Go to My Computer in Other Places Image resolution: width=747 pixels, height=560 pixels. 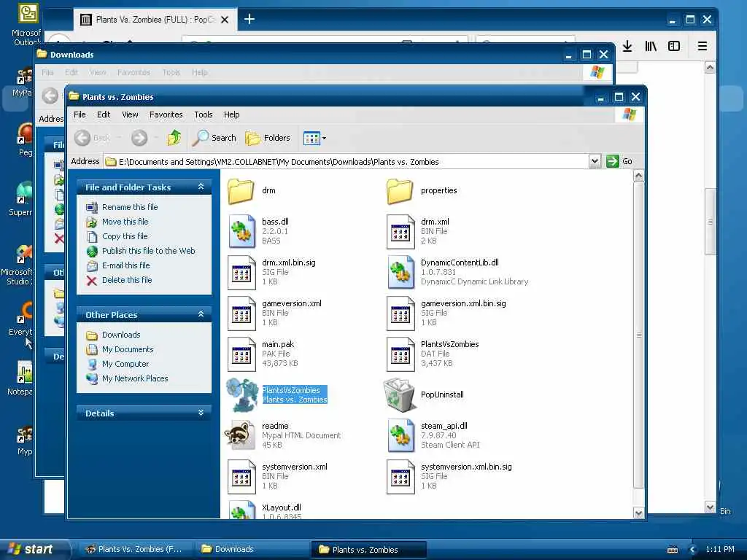(x=125, y=364)
